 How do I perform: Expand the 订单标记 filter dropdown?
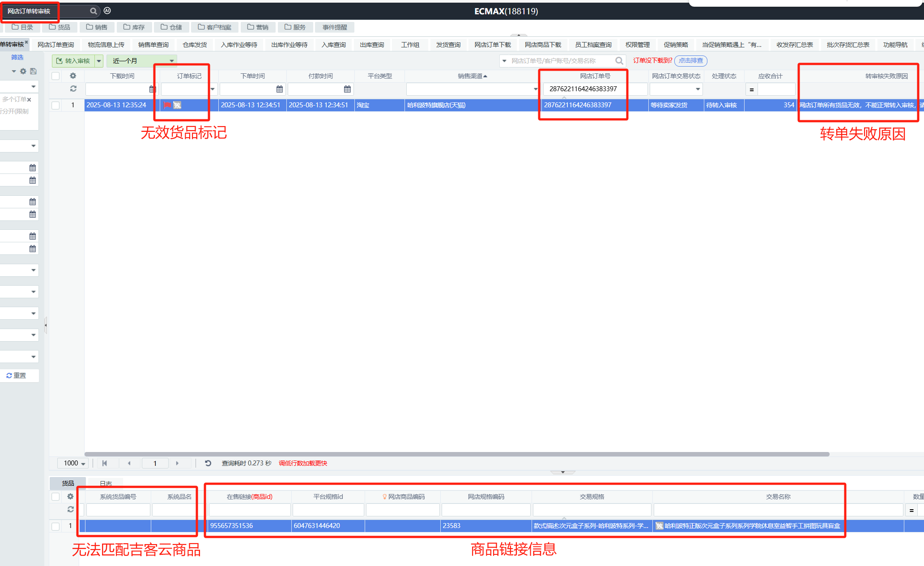(x=213, y=89)
